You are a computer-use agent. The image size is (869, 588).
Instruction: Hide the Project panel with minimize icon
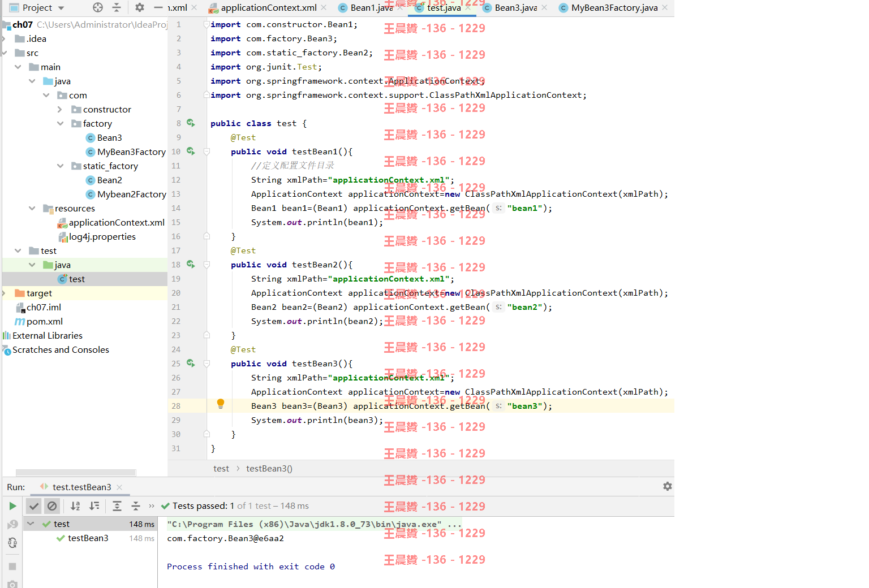coord(158,7)
